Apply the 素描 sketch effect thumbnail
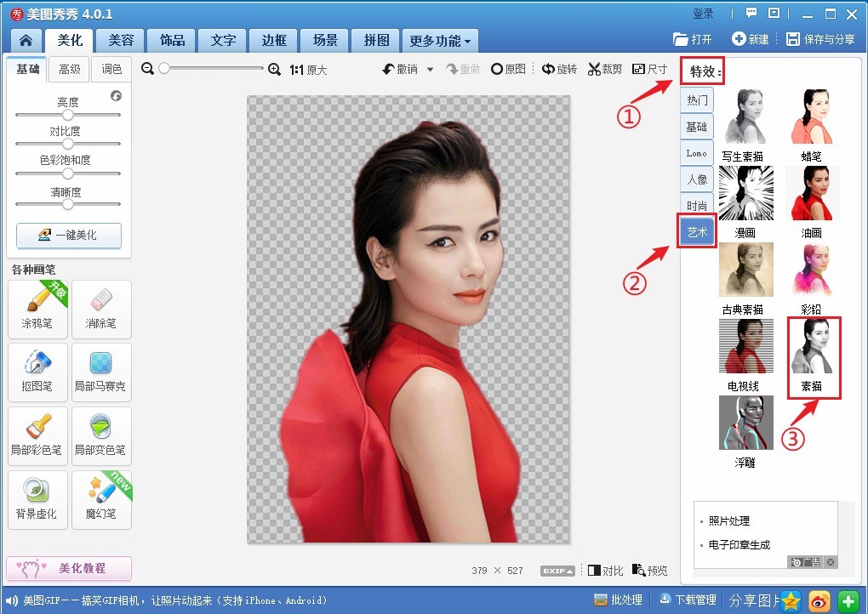Screen dimensions: 868x614 coord(812,347)
